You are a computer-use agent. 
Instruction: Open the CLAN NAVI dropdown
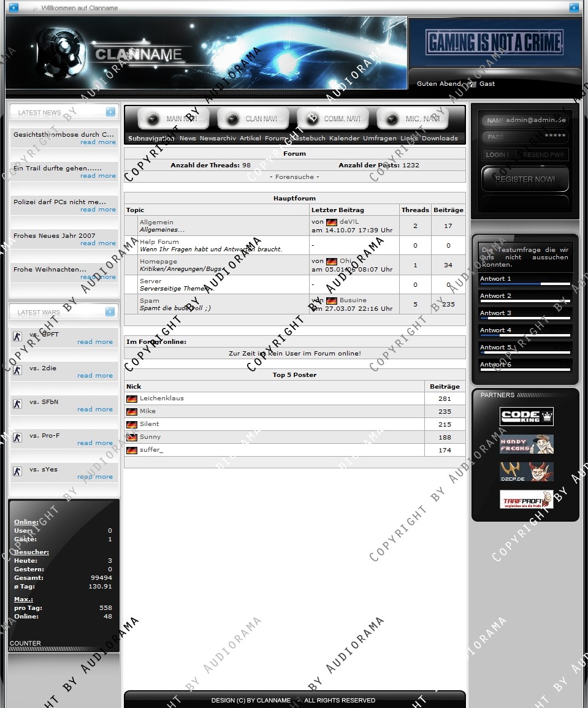[x=253, y=119]
